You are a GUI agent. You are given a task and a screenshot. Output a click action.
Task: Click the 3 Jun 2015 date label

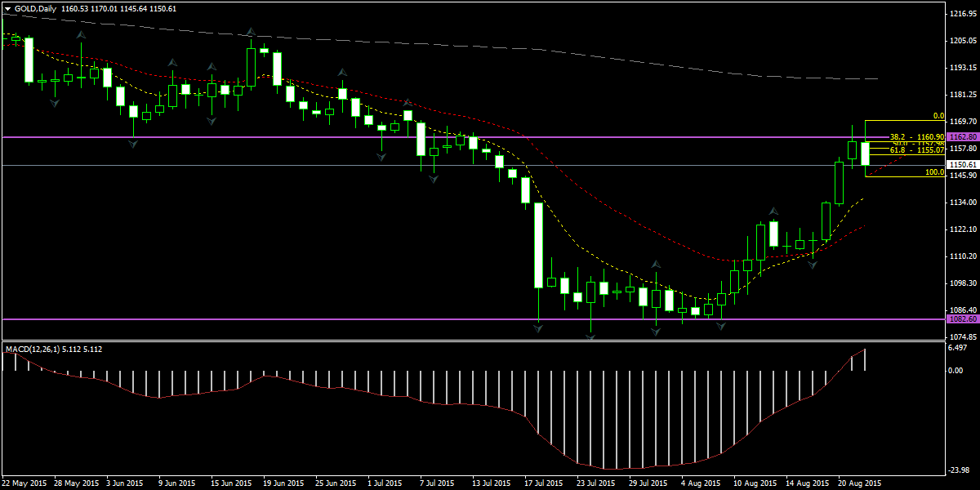pyautogui.click(x=126, y=483)
